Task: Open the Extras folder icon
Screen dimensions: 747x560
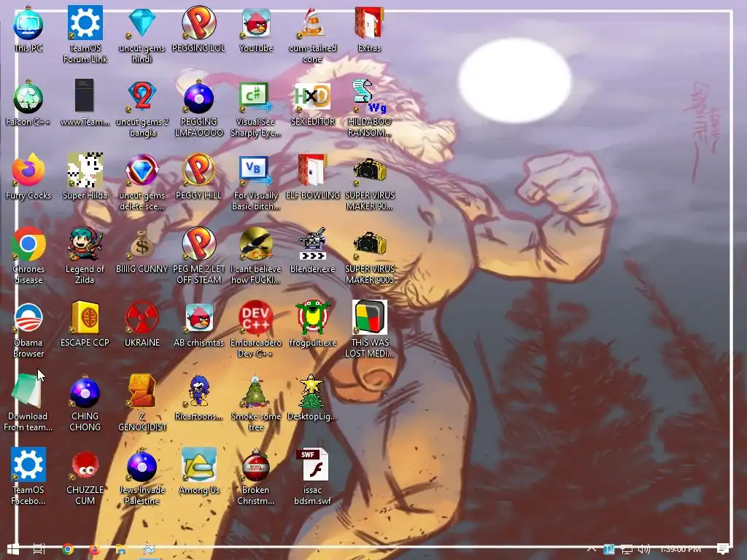Action: point(369,29)
